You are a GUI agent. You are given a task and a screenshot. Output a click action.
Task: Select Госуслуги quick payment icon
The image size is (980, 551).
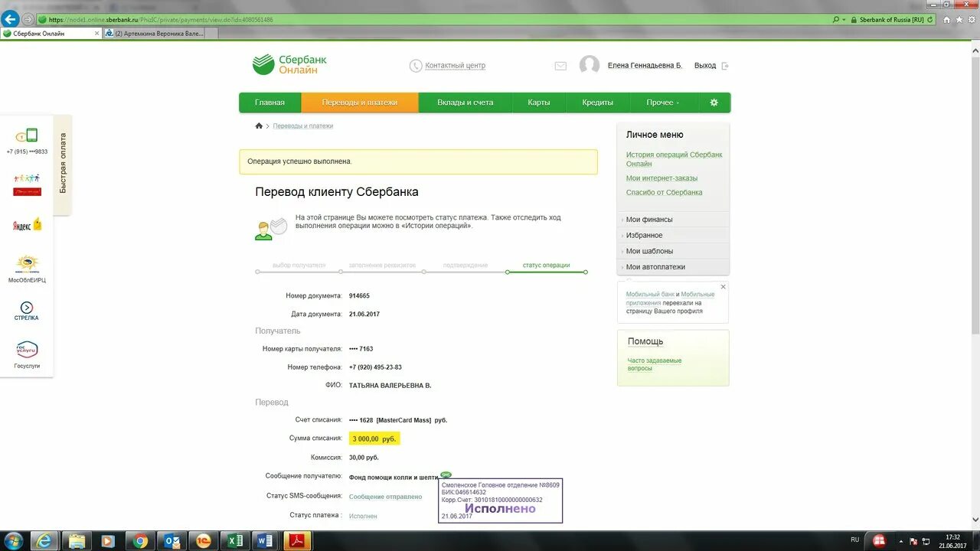point(27,354)
